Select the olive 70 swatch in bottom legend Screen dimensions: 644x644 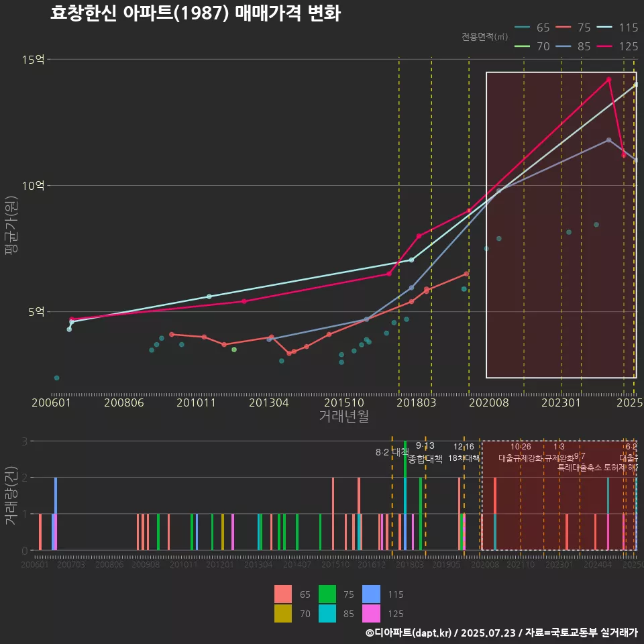pos(283,613)
